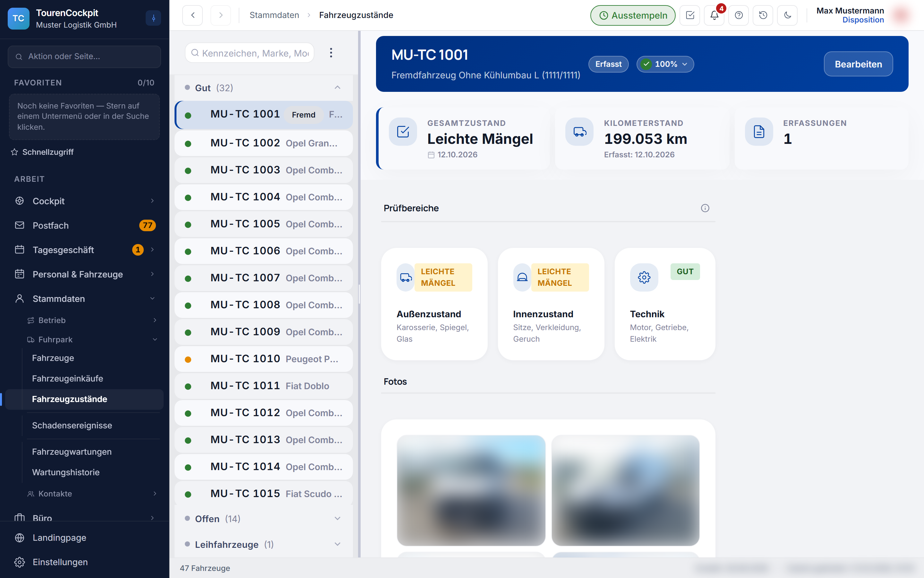Image resolution: width=924 pixels, height=578 pixels.
Task: Click the Schnellzugriff star icon
Action: (x=14, y=152)
